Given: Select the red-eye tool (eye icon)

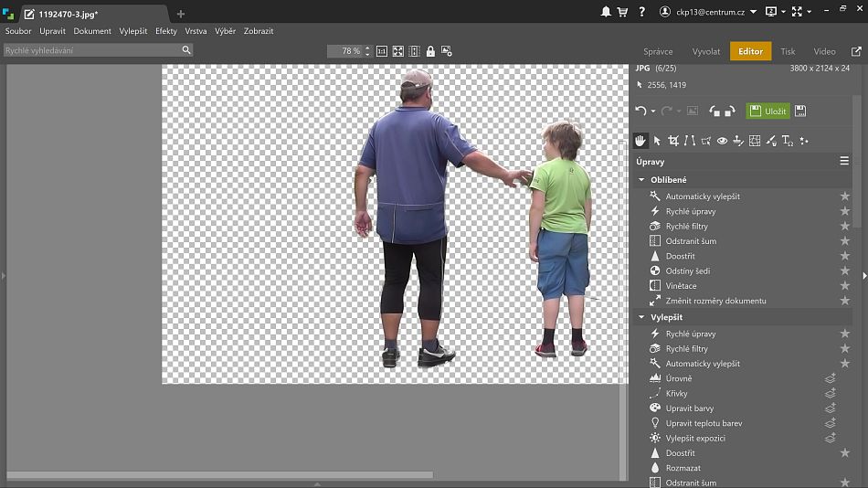Looking at the screenshot, I should (x=722, y=141).
